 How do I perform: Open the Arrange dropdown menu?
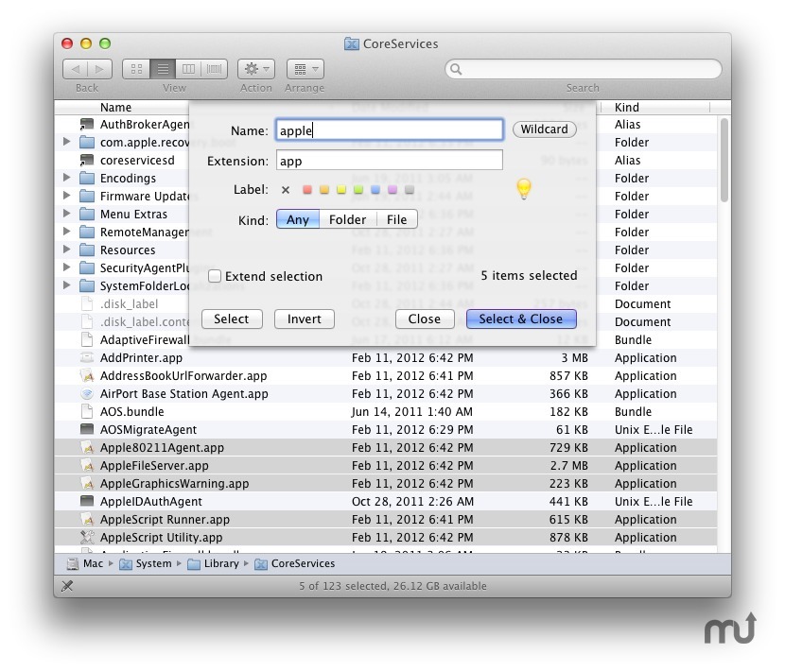(x=304, y=69)
